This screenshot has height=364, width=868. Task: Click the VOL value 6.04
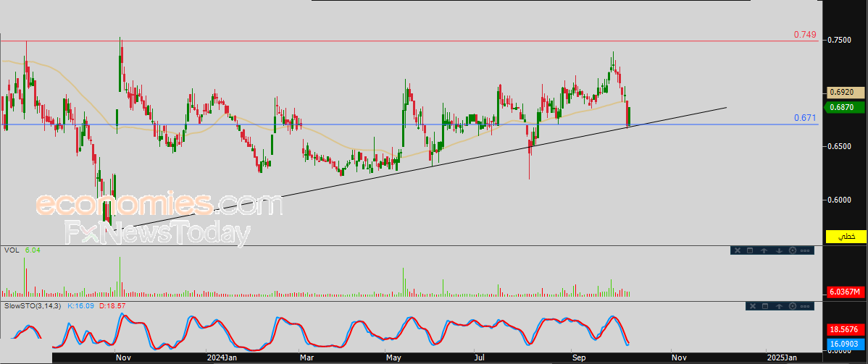(33, 250)
